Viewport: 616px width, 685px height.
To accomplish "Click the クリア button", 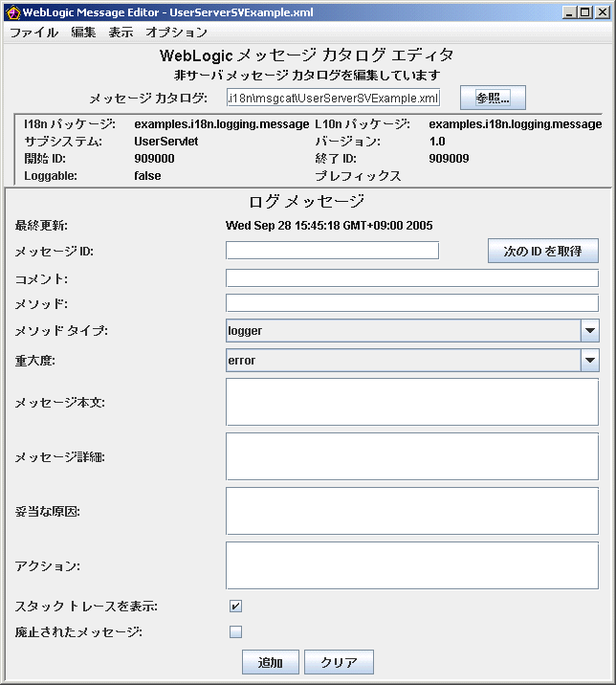I will [339, 662].
